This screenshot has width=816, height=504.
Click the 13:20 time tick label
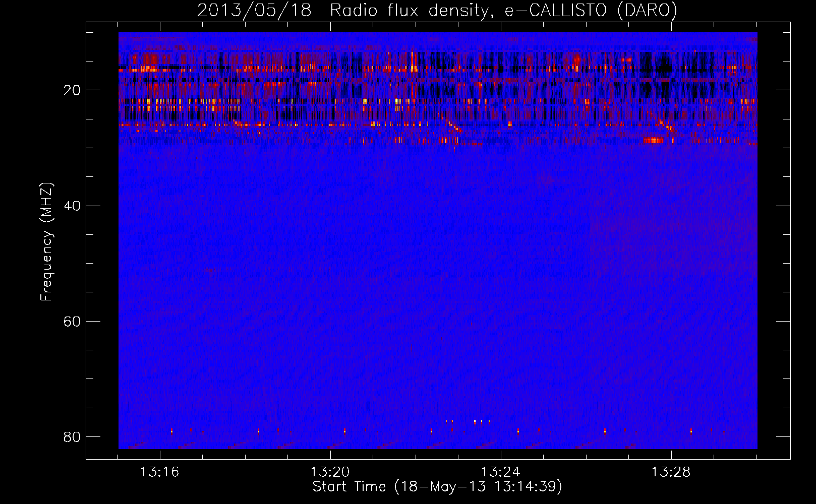point(330,472)
